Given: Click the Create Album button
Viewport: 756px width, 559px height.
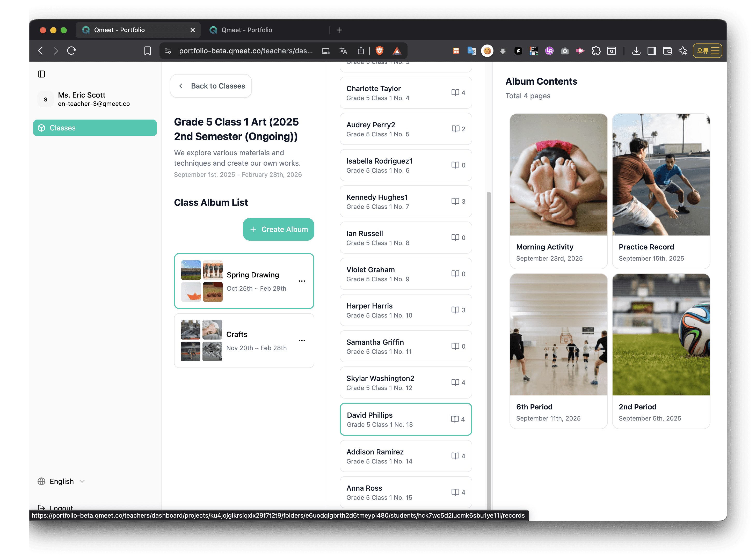Looking at the screenshot, I should point(278,229).
